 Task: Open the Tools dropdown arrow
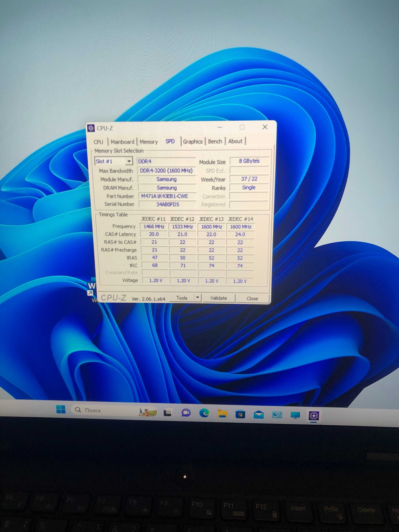[197, 298]
